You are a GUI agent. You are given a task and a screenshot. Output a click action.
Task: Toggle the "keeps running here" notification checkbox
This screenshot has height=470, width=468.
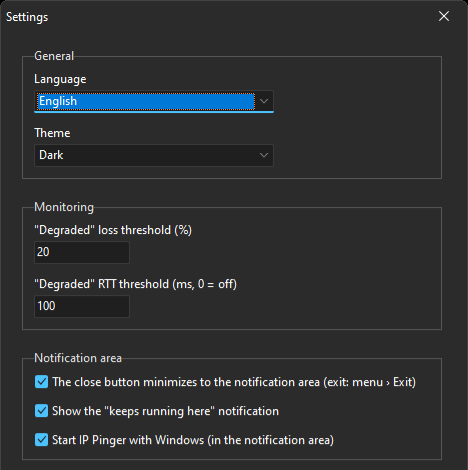[42, 411]
